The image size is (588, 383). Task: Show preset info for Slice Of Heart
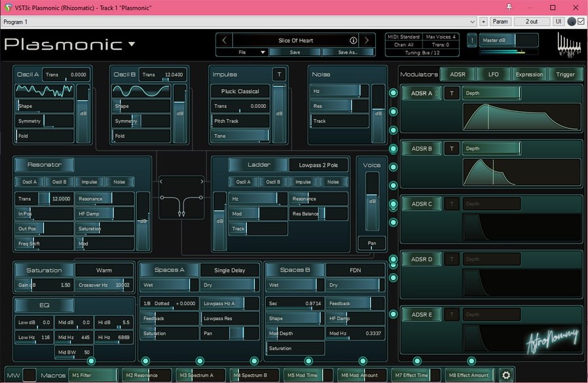coord(353,40)
